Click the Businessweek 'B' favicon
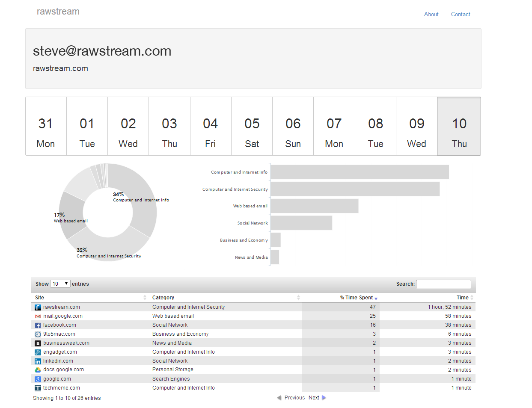Image resolution: width=532 pixels, height=408 pixels. (38, 343)
